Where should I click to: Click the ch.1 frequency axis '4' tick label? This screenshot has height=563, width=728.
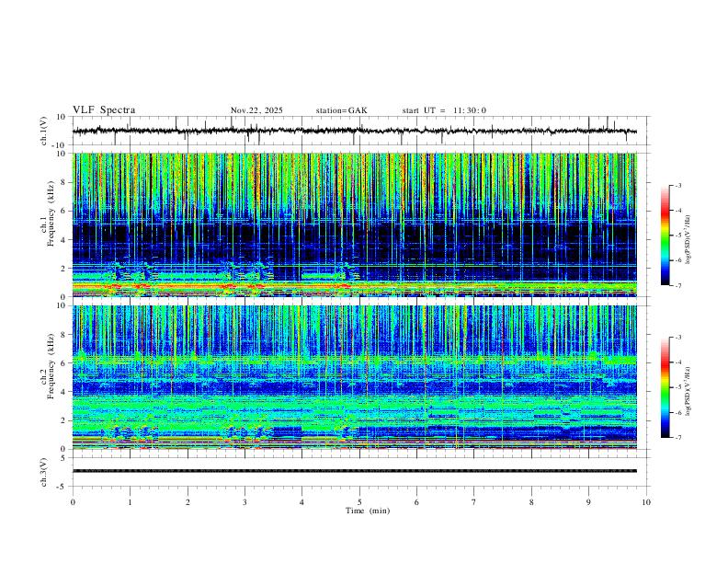pos(65,240)
